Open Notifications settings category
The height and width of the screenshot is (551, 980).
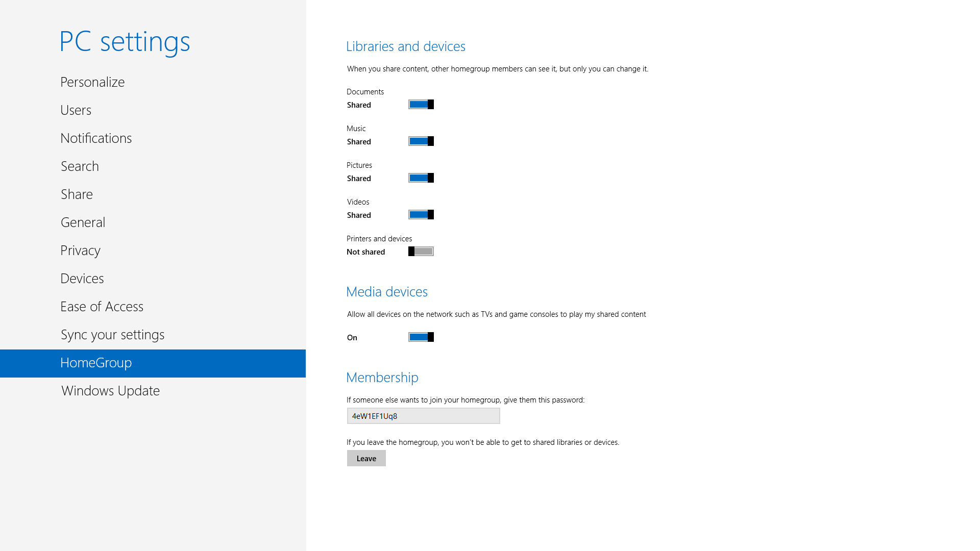96,138
